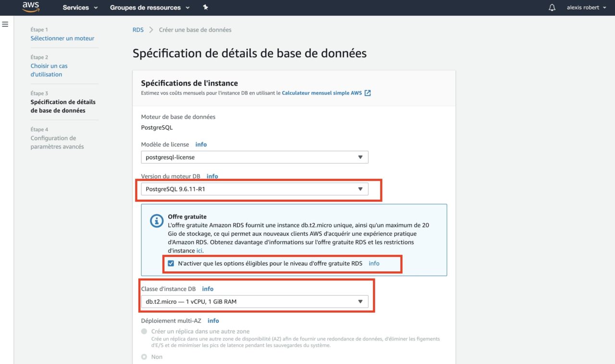Click the RDS breadcrumb link
The height and width of the screenshot is (364, 615).
tap(138, 30)
